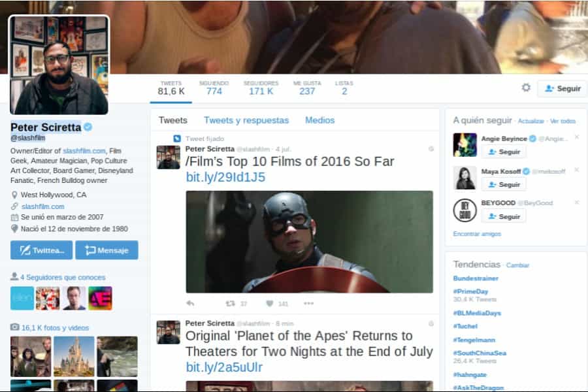Screen dimensions: 588x392
Task: Open more options on Top 10 Films tweet
Action: (x=308, y=303)
